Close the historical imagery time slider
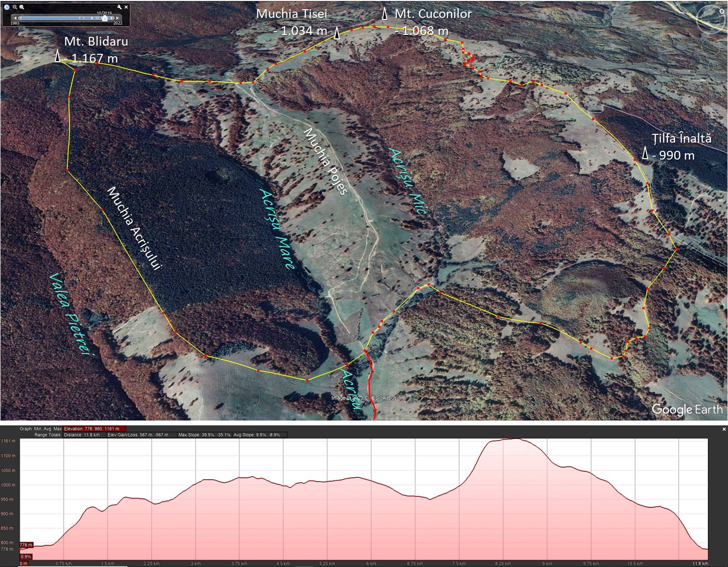The height and width of the screenshot is (567, 728). pos(127,7)
